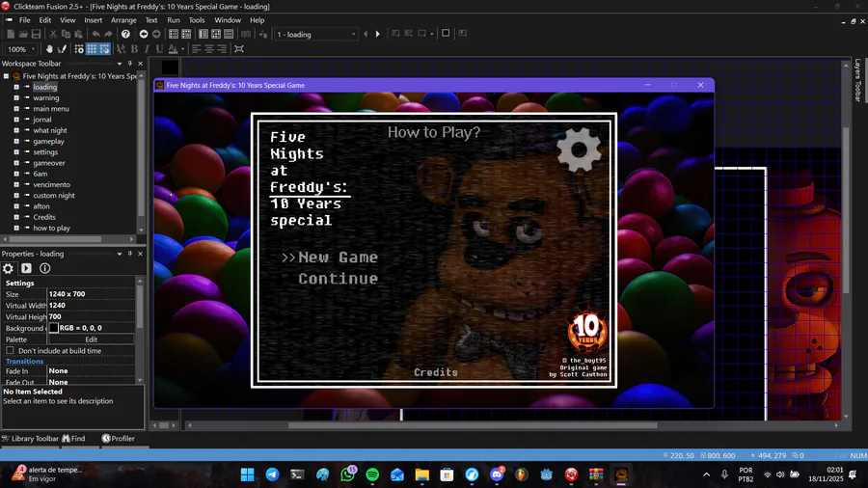Check Don't include at build time
The image size is (868, 488).
click(10, 351)
